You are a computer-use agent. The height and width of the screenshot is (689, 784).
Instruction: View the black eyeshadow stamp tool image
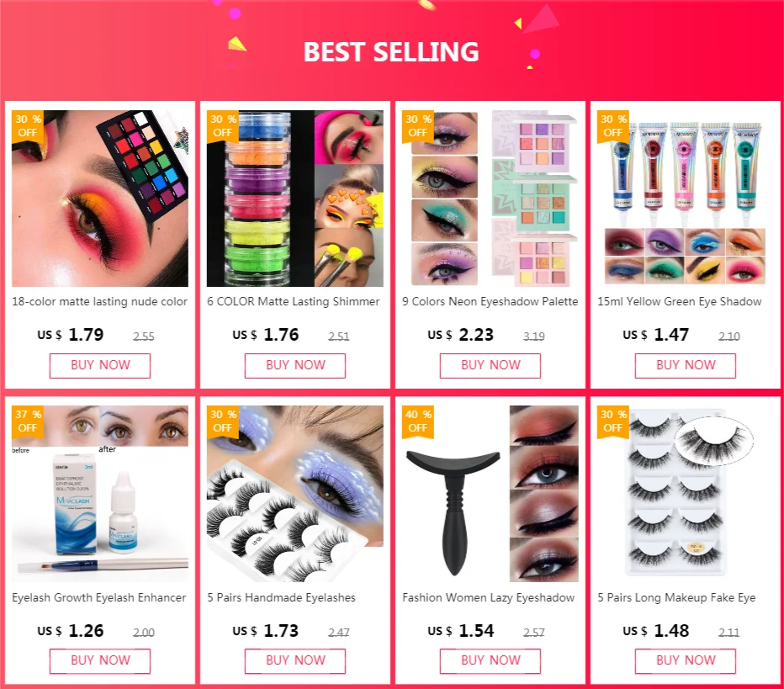click(490, 494)
